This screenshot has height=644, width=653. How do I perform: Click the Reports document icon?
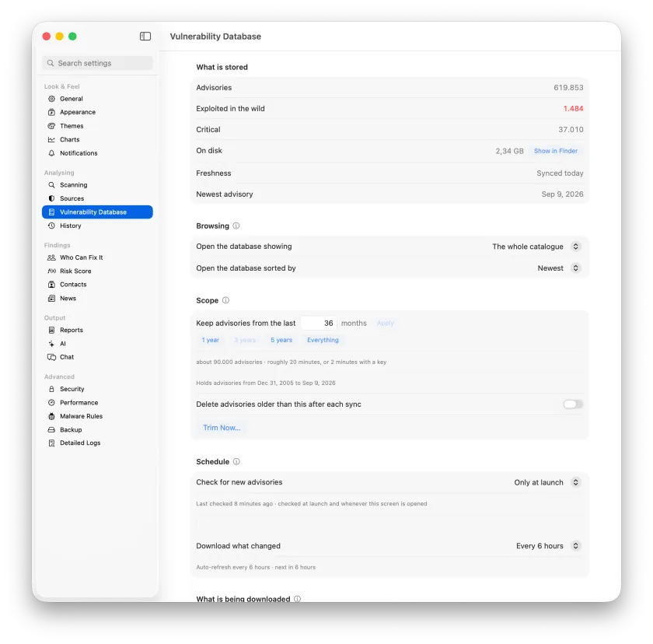click(51, 330)
